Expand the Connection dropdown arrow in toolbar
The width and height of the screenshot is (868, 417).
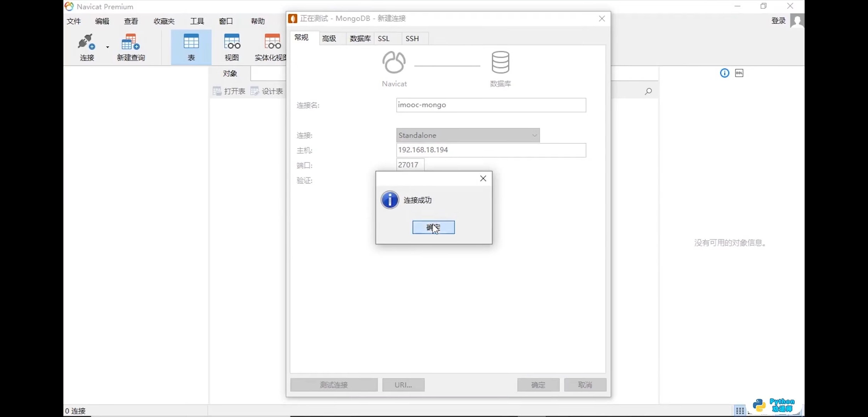pos(107,47)
